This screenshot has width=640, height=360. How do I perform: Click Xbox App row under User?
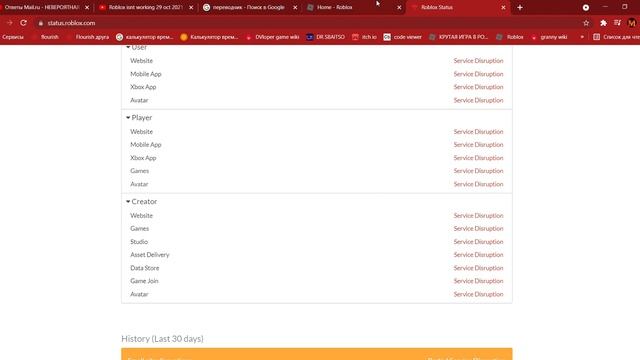[x=317, y=87]
